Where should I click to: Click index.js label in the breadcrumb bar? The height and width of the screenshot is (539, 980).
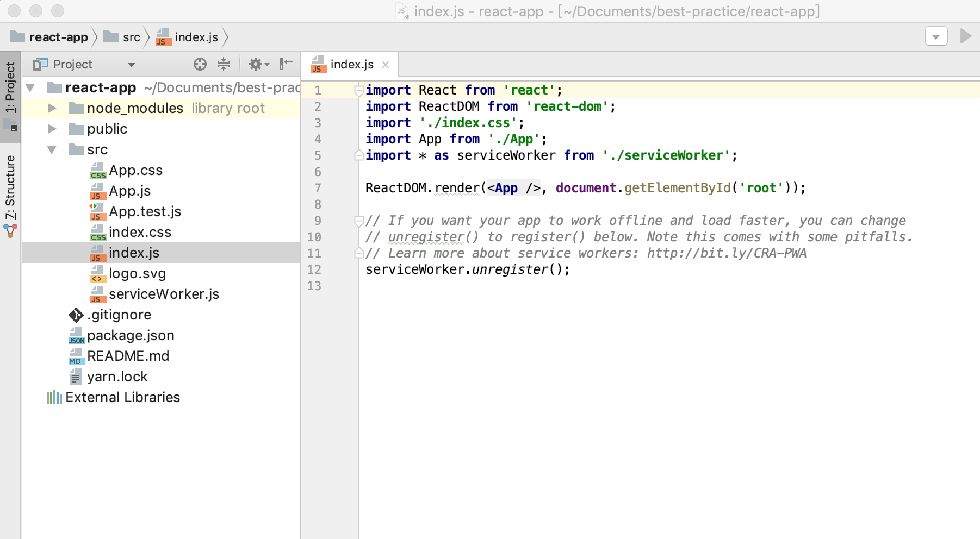pyautogui.click(x=196, y=37)
